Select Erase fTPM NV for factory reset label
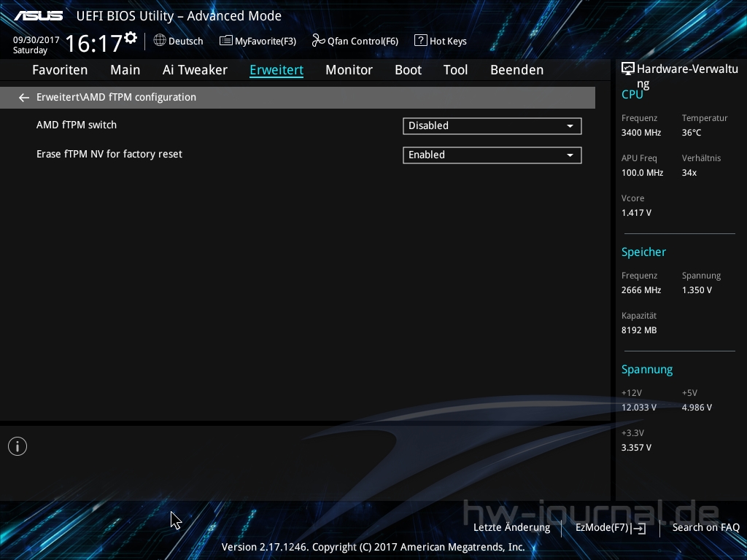This screenshot has height=560, width=747. coord(109,155)
